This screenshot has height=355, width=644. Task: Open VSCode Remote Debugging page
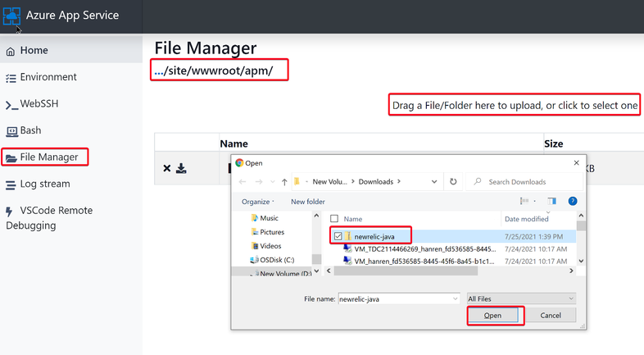(x=49, y=218)
